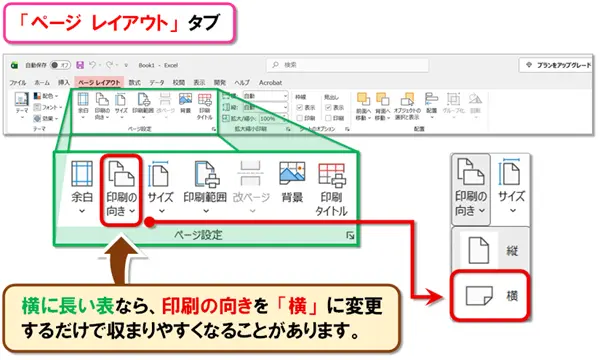Screen dimensions: 600x360
Task: Toggle 枠線 印刷 checkbox
Action: (300, 118)
